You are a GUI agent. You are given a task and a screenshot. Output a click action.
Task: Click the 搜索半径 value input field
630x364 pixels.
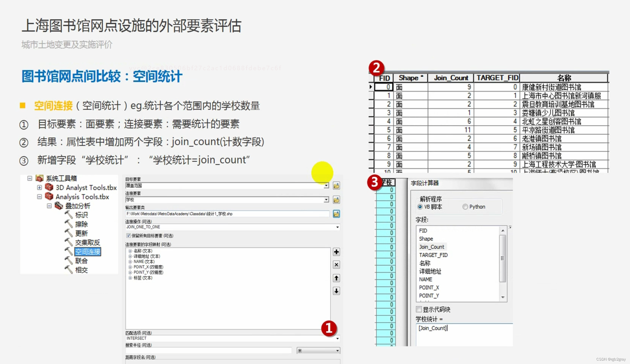pyautogui.click(x=209, y=351)
